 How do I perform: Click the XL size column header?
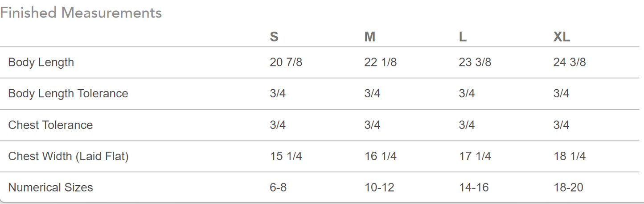562,37
